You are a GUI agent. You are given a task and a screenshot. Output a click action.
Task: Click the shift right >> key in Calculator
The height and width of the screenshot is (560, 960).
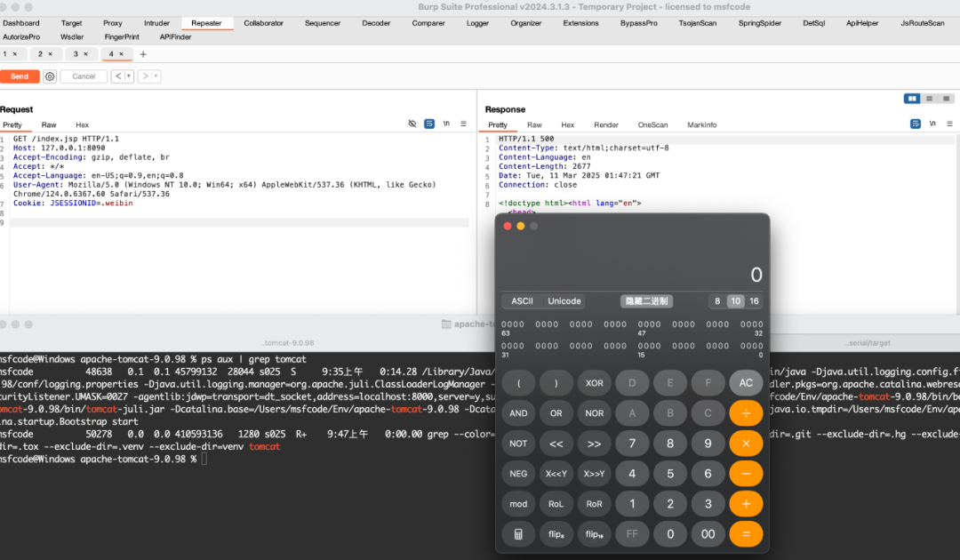[594, 444]
